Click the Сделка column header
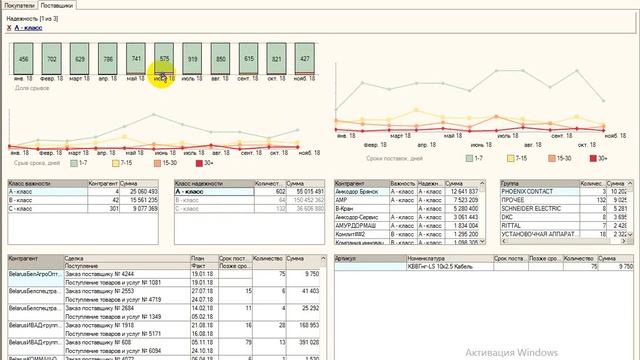Viewport: 640px width, 360px height. click(x=127, y=259)
